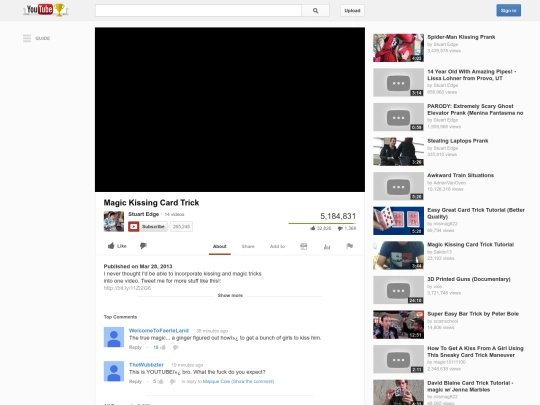Click the Sign in button

click(x=508, y=10)
